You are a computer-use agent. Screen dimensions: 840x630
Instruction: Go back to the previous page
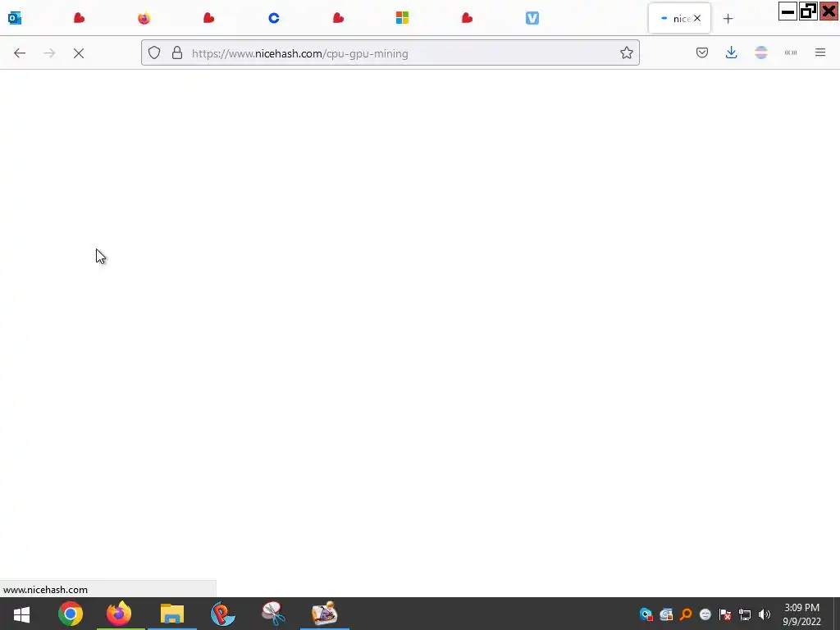point(20,53)
